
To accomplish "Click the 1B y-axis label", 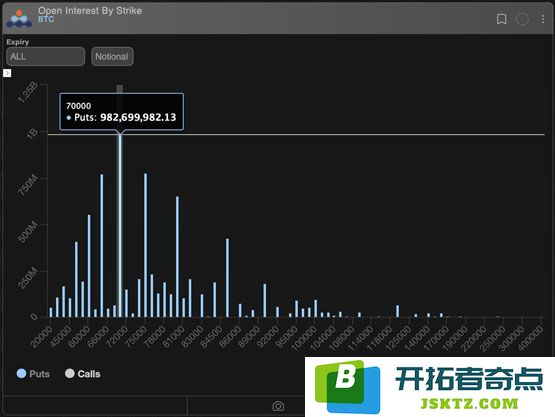I will pyautogui.click(x=32, y=134).
